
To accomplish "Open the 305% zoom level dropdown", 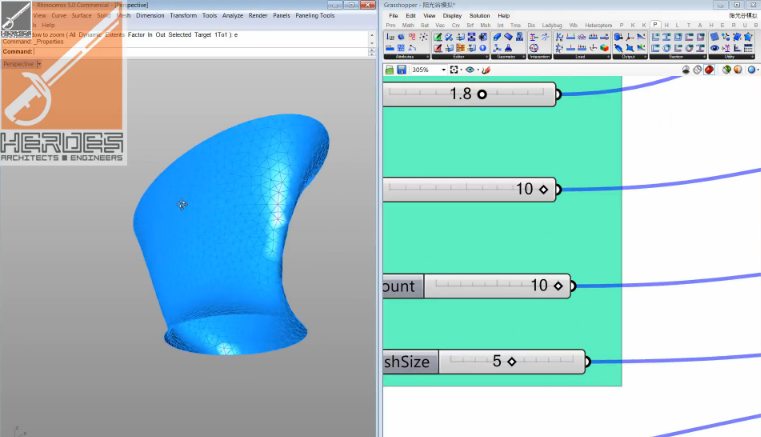I will [x=441, y=70].
